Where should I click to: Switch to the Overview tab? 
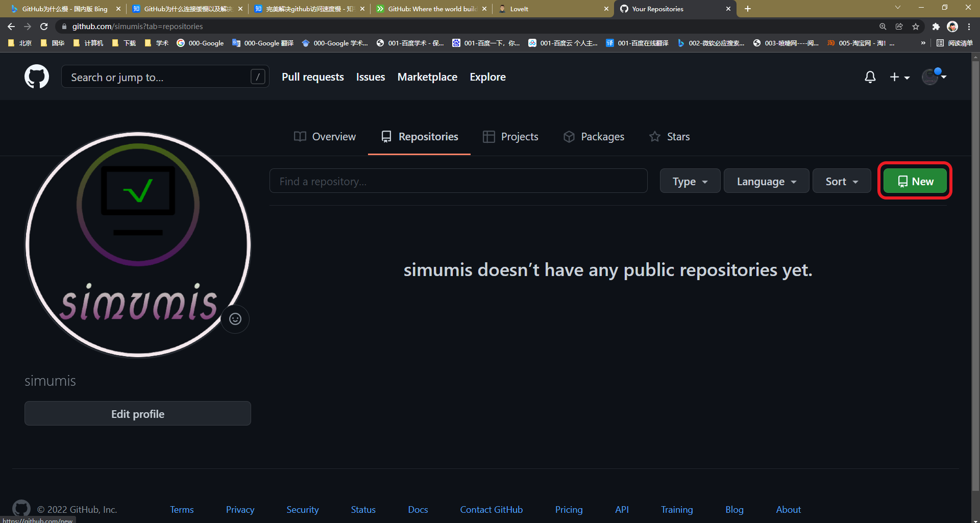pos(325,137)
